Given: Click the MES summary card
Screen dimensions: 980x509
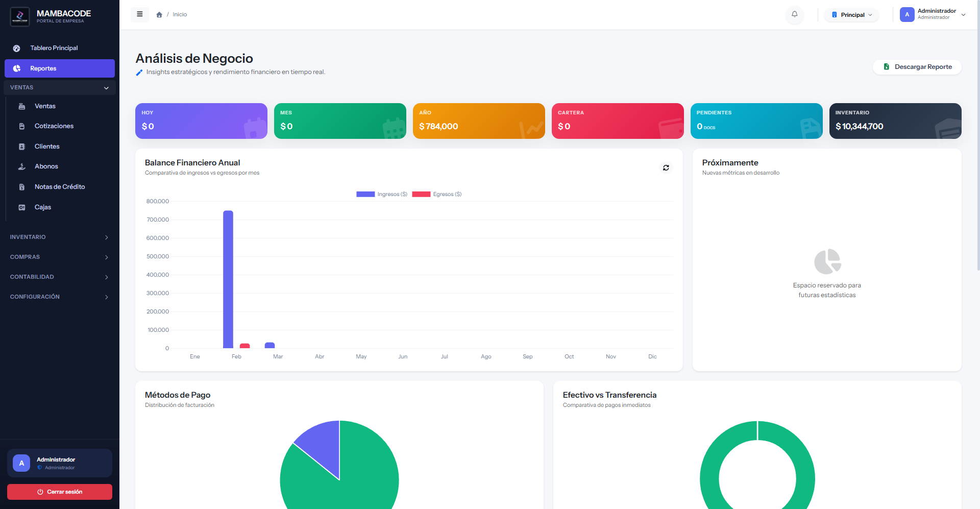Looking at the screenshot, I should point(340,121).
